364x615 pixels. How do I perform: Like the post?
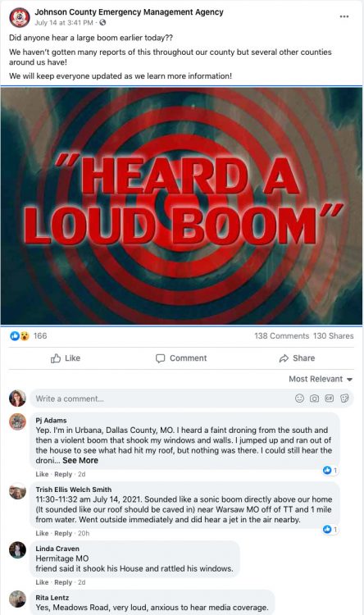click(66, 358)
